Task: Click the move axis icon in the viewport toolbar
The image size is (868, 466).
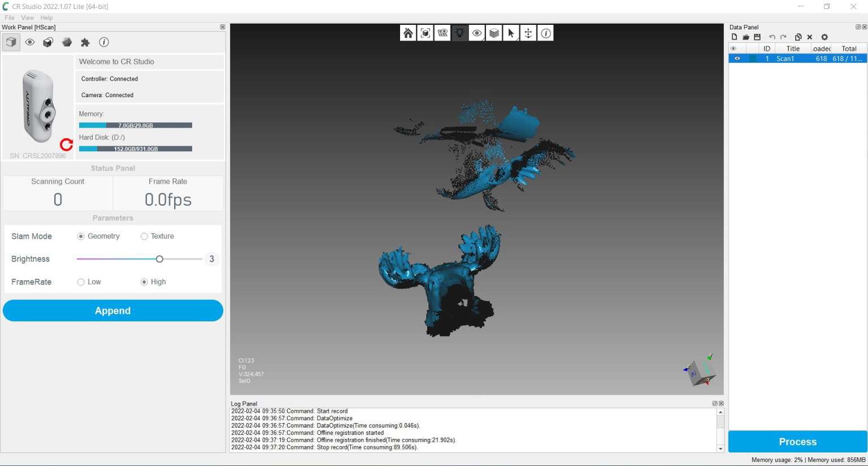Action: 528,33
